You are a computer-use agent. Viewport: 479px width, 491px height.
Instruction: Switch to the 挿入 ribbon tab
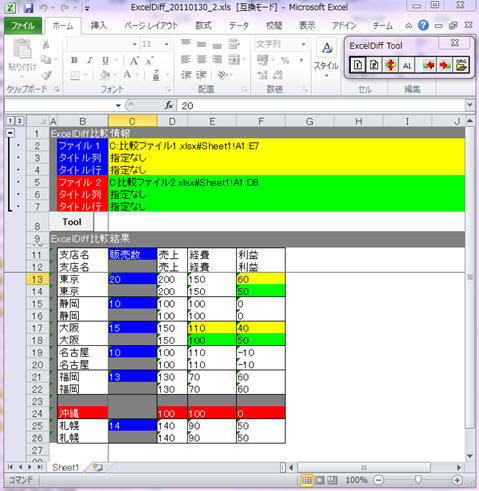click(99, 26)
